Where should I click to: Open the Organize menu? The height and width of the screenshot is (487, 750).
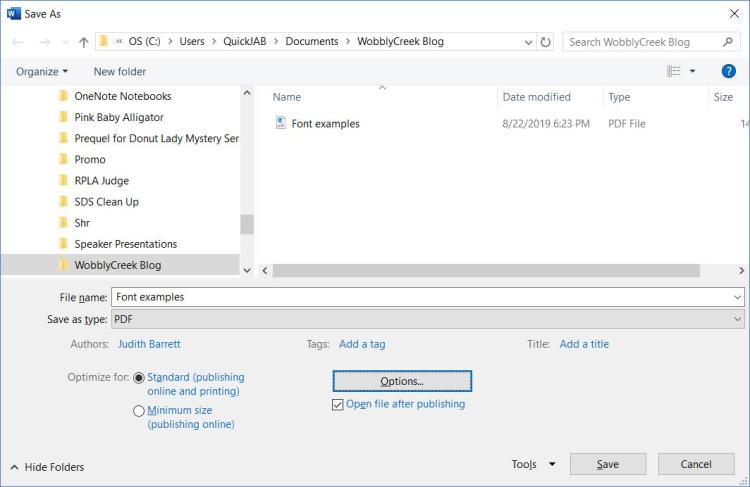pyautogui.click(x=42, y=71)
